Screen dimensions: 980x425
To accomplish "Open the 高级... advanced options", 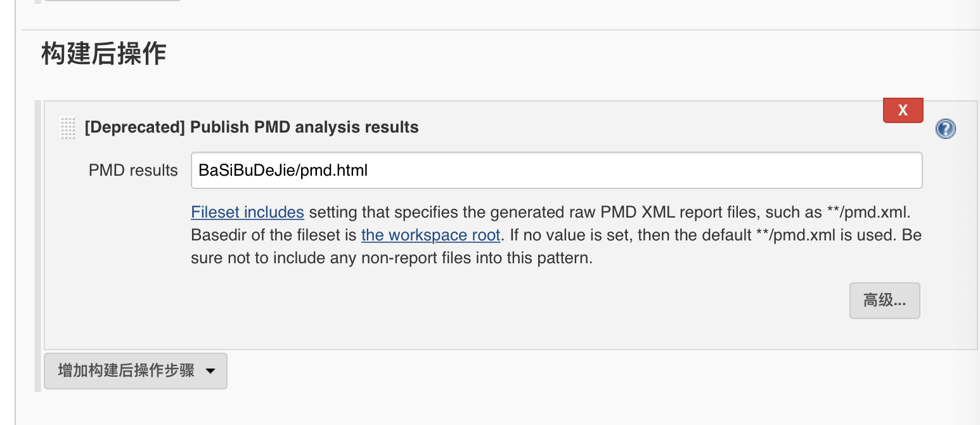I will tap(884, 301).
